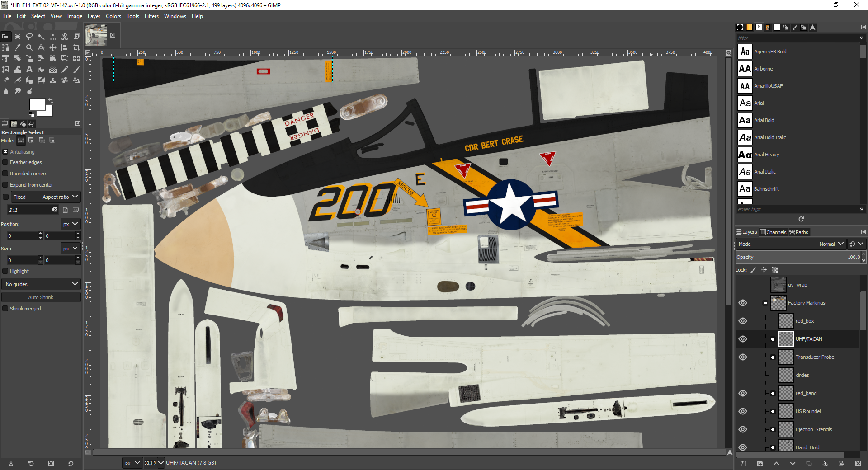The height and width of the screenshot is (470, 868).
Task: Swap foreground and background colors arrow
Action: [51, 100]
